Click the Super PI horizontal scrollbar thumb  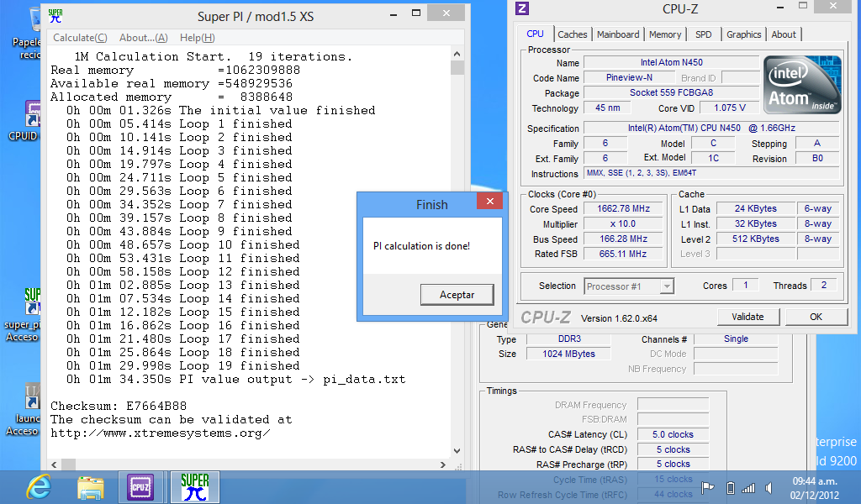click(x=68, y=465)
